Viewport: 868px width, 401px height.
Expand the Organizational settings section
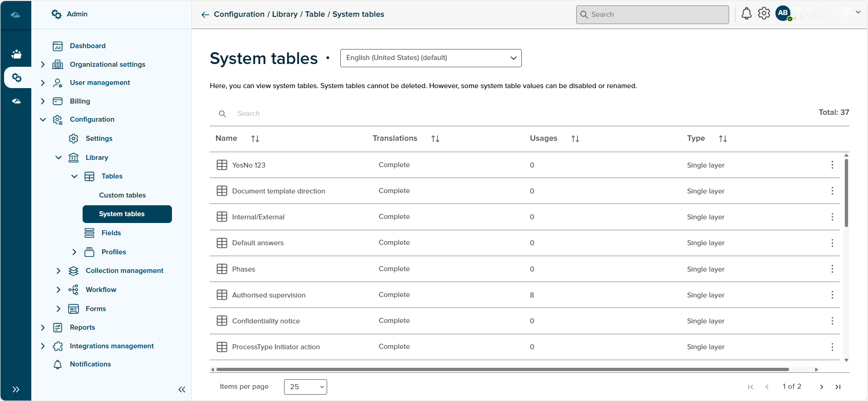(43, 64)
